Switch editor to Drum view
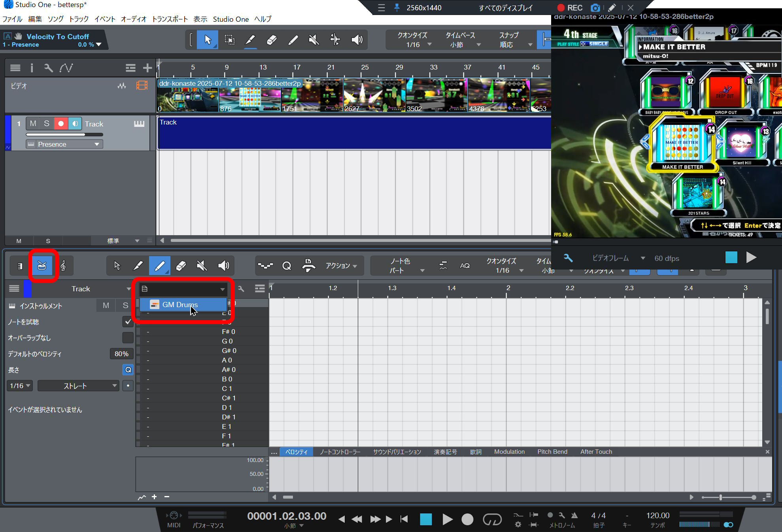 42,266
